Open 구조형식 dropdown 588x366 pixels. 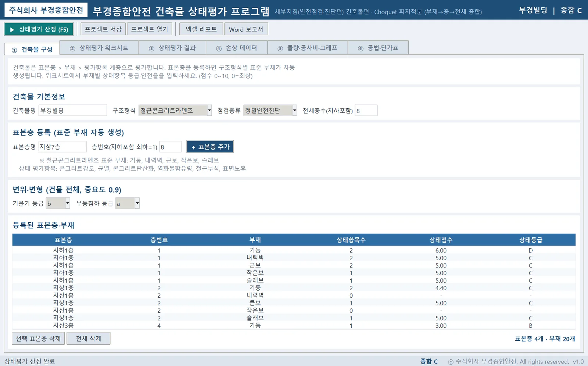pyautogui.click(x=175, y=110)
